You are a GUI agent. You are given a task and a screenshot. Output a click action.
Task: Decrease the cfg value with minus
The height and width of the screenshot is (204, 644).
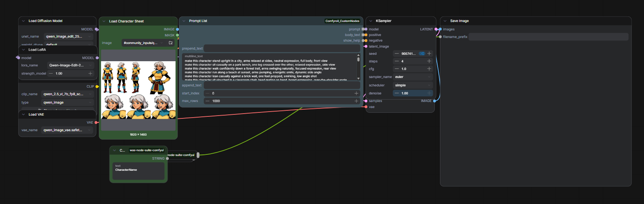point(396,69)
